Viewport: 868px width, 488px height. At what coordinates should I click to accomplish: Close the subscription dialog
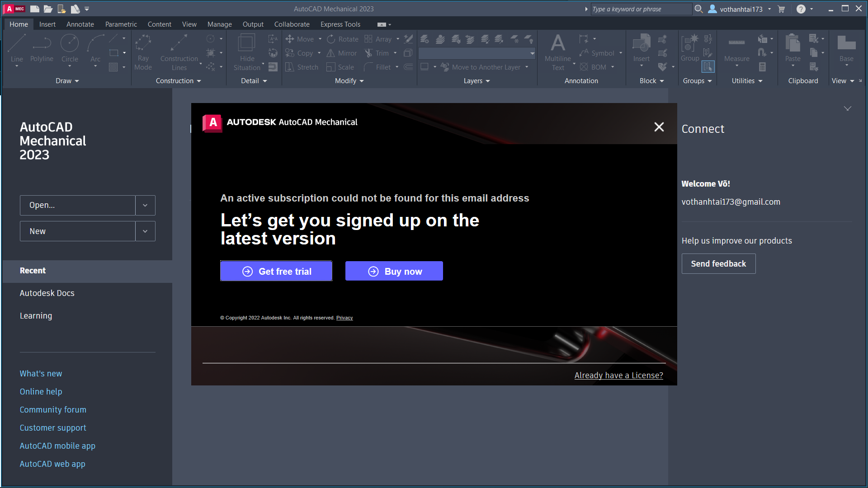[x=659, y=127]
